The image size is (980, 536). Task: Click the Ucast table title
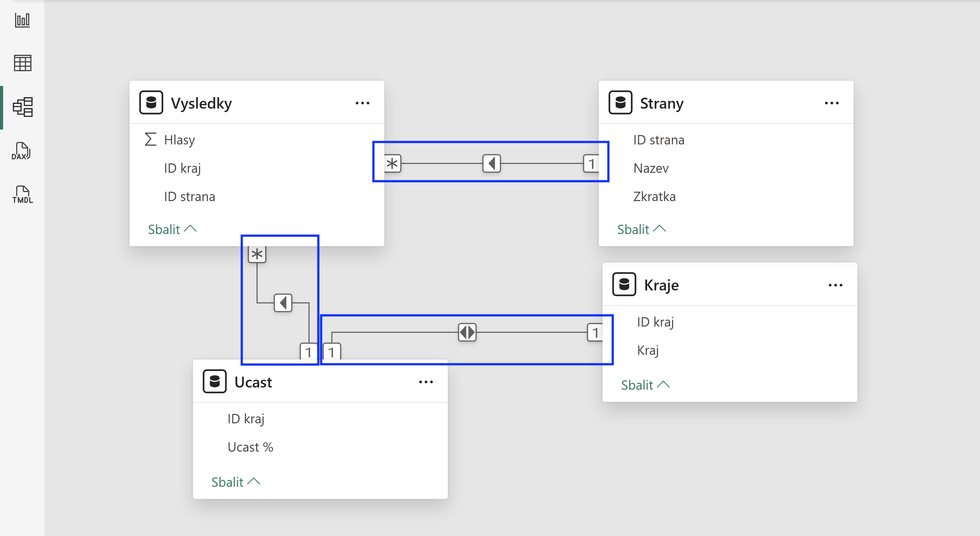point(253,382)
